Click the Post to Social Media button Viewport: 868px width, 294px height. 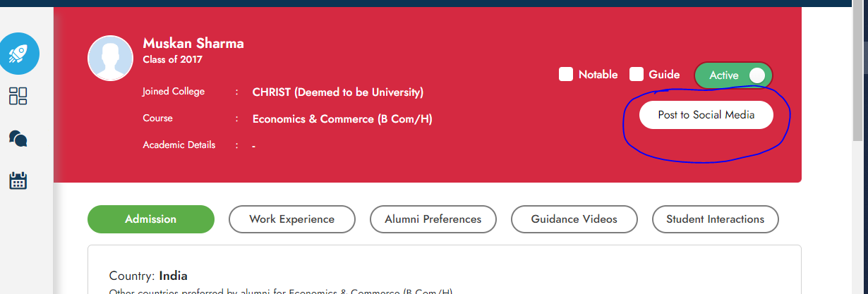pyautogui.click(x=706, y=115)
